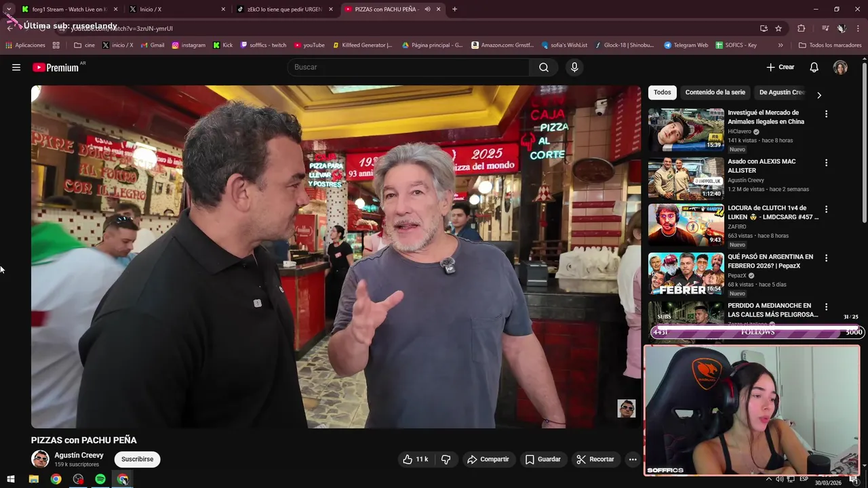Click the video player to pause
Screen dimensions: 868x488
(336, 257)
